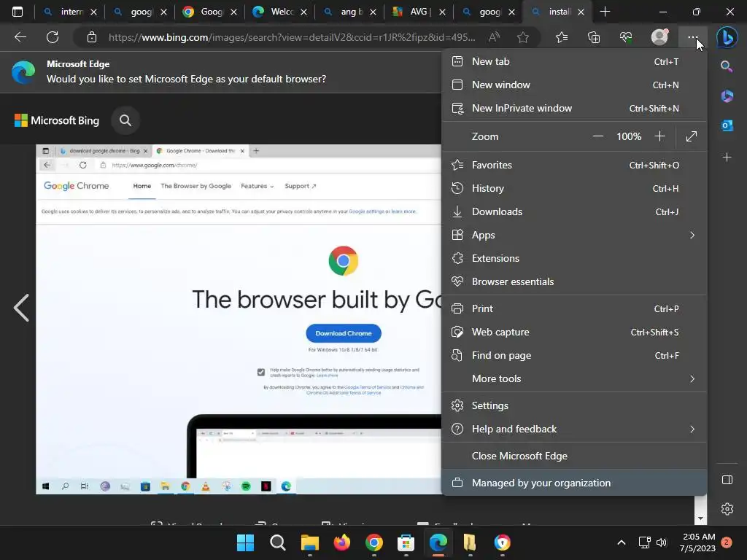
Task: Toggle the sidebar layout icon
Action: pyautogui.click(x=727, y=480)
